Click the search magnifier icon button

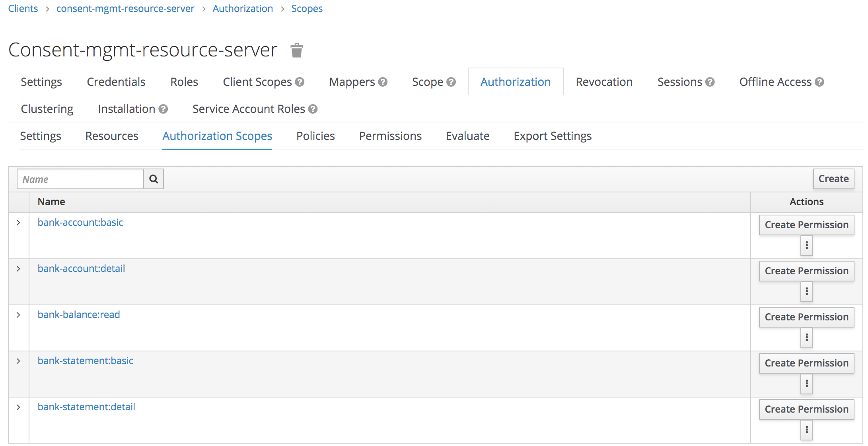click(154, 179)
